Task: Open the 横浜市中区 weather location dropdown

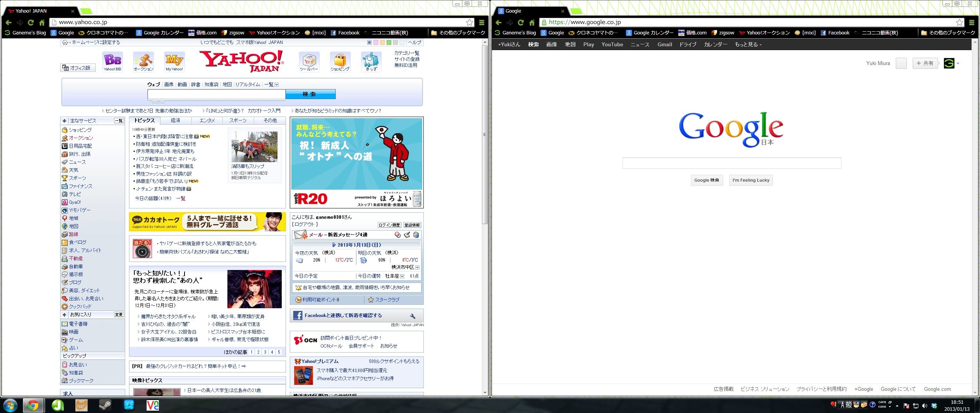Action: point(417,267)
